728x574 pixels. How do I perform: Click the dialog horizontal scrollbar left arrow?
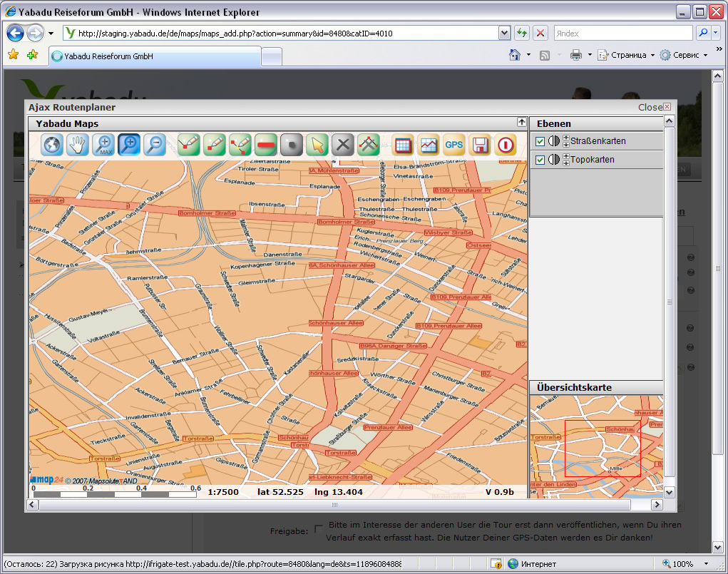[32, 504]
